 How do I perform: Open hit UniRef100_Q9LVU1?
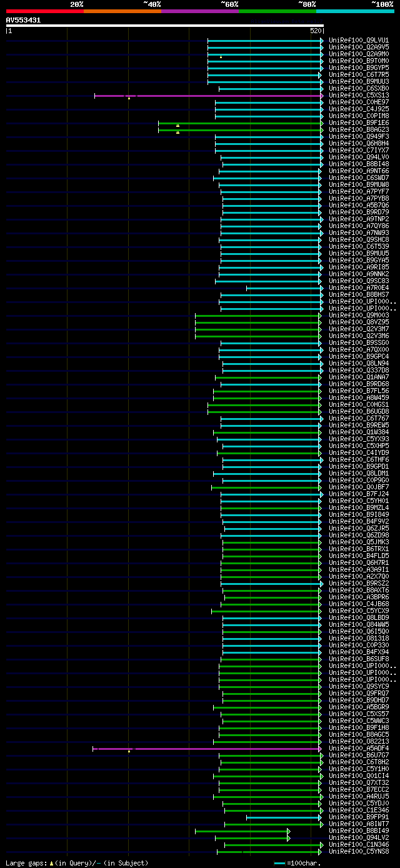[x=359, y=41]
